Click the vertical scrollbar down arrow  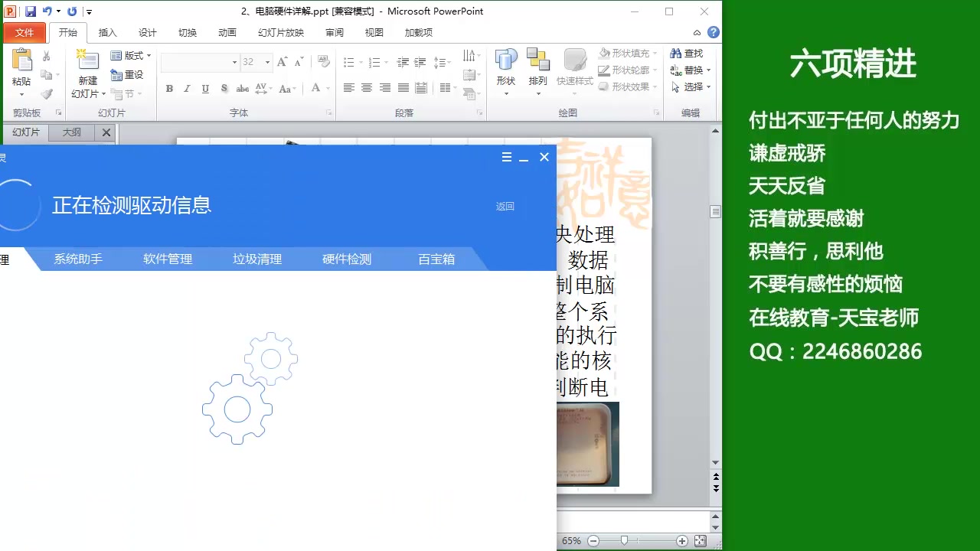714,462
